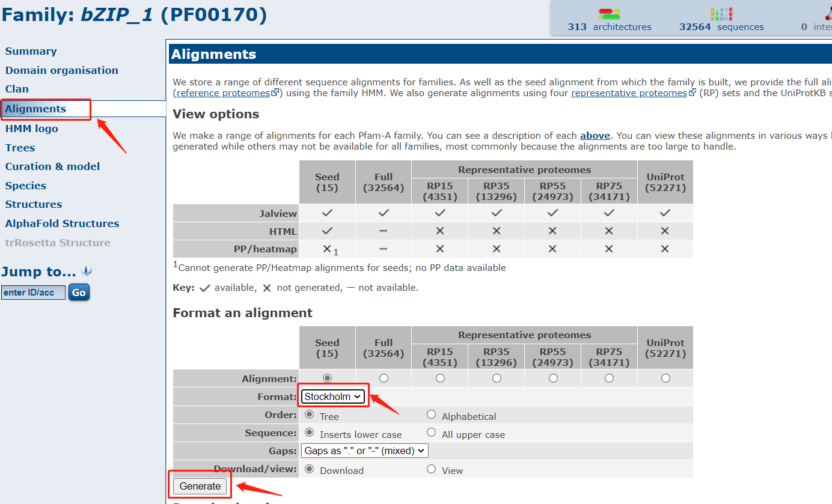Open Jalview checkmark for RP55 alignment
The image size is (832, 504).
(x=553, y=213)
